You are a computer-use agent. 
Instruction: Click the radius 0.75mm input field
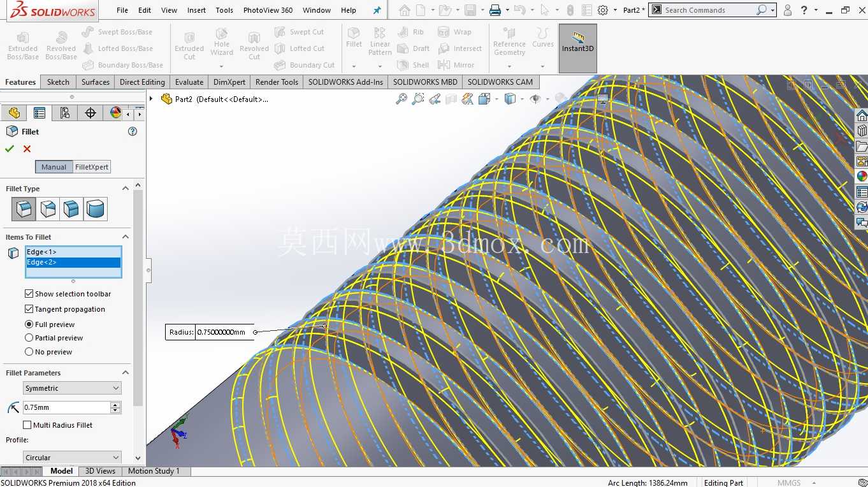(66, 407)
